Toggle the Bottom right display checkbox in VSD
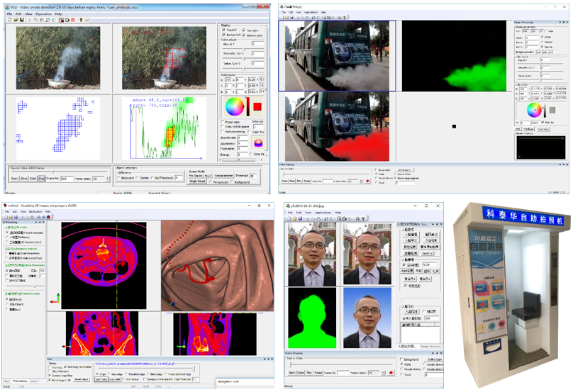The image size is (573, 392). tap(245, 35)
